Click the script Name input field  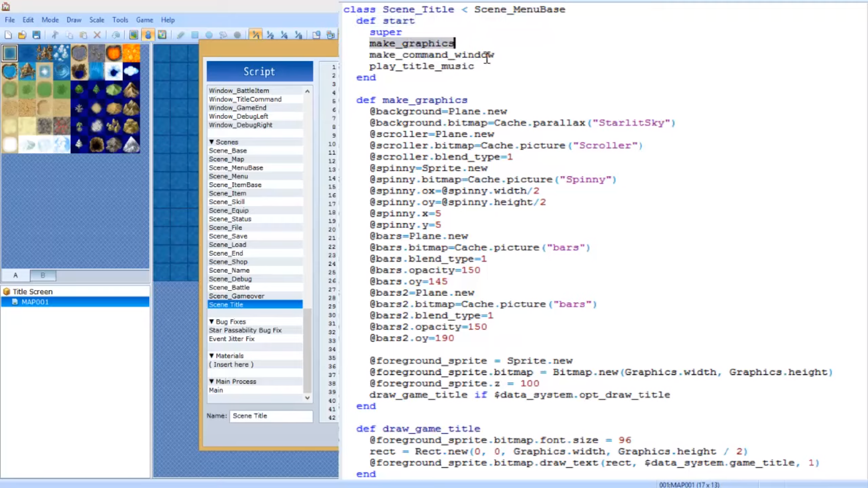271,416
